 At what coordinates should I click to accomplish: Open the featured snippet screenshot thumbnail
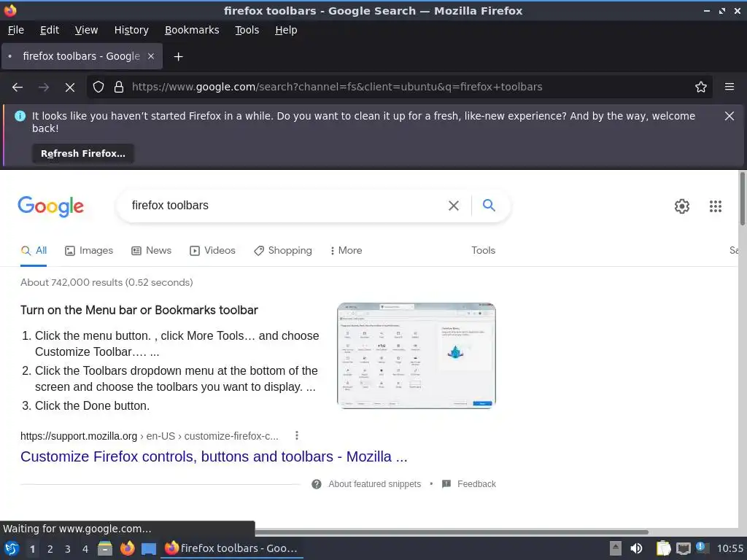click(x=417, y=356)
